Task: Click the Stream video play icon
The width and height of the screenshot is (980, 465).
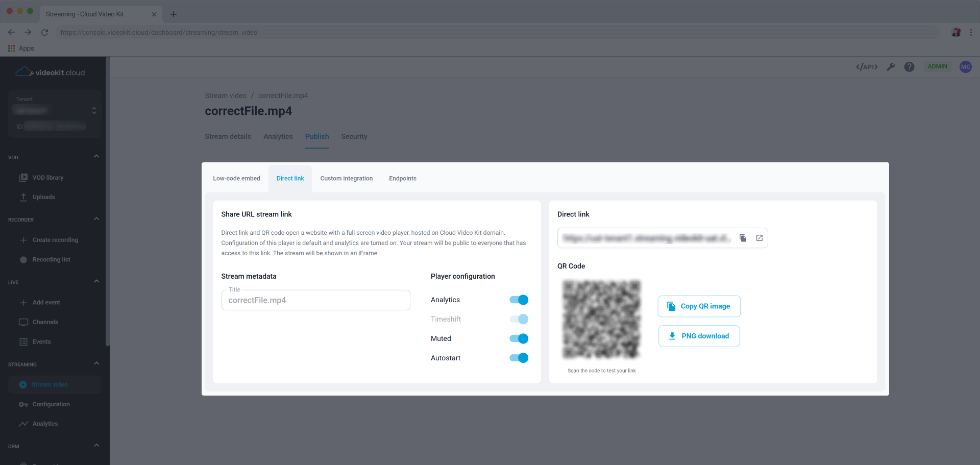Action: point(23,385)
